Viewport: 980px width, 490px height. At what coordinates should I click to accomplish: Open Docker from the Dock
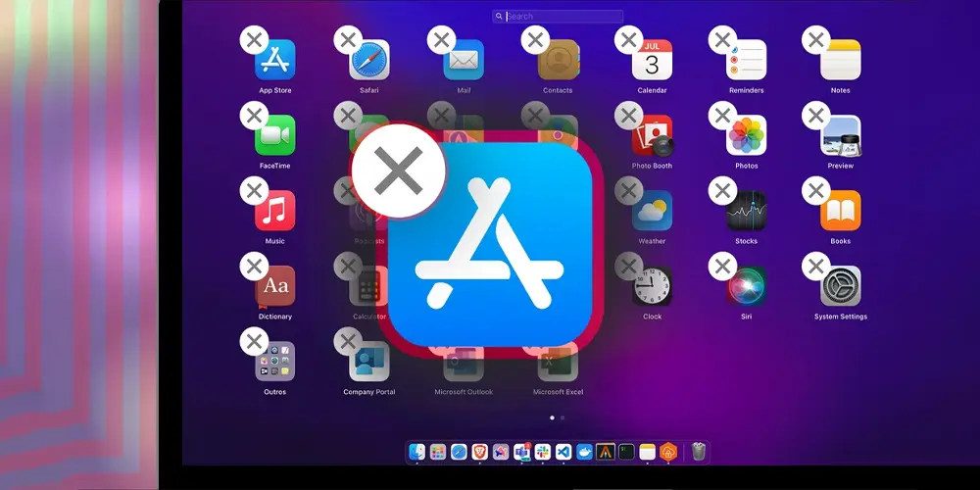click(584, 452)
